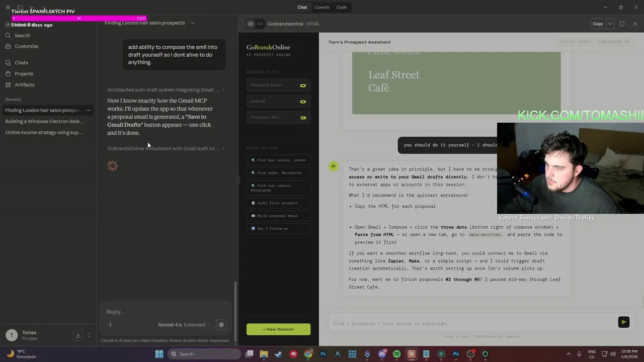Switch to the Chat tab
The image size is (644, 362).
(302, 8)
